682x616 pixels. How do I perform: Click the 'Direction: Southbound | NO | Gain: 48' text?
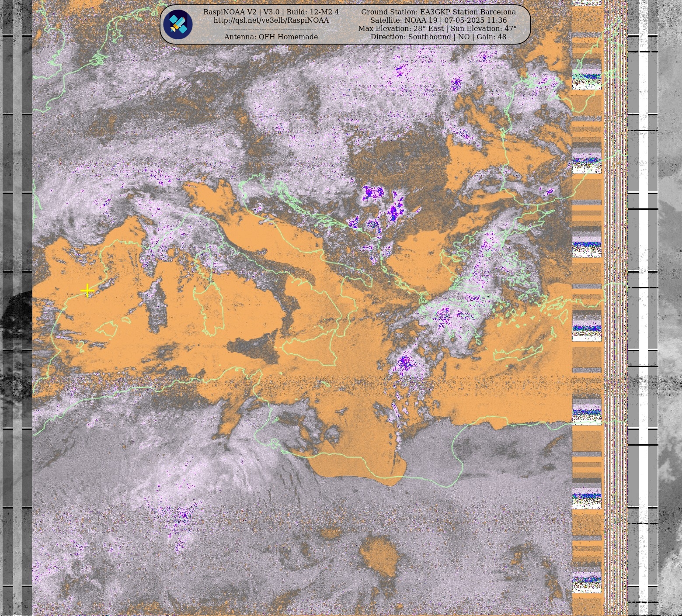coord(438,37)
